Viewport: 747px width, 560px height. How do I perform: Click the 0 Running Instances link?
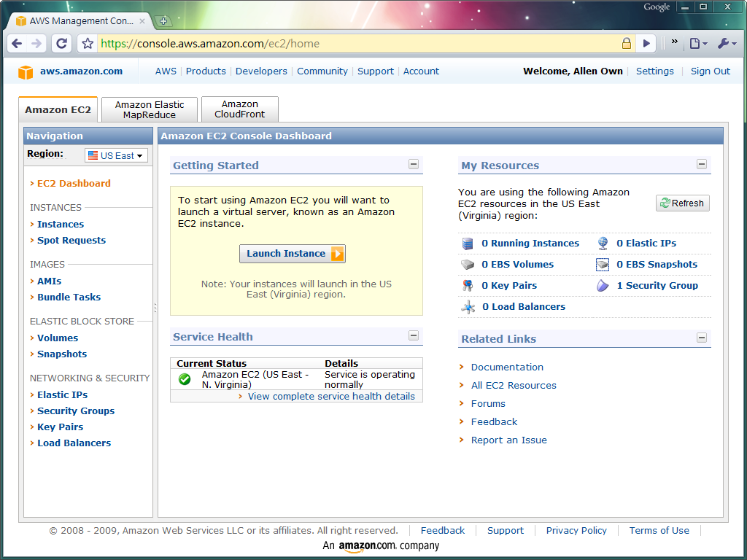pos(530,244)
